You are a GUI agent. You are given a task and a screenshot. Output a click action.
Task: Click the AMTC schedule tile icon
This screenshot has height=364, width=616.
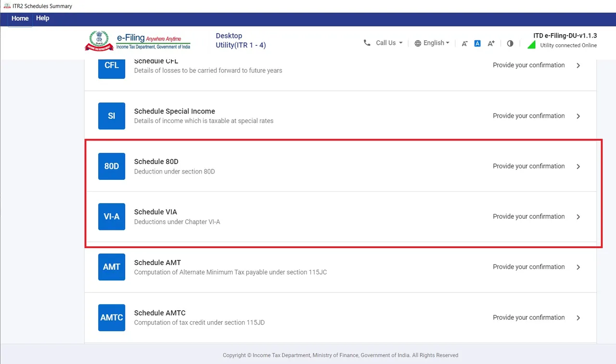(x=112, y=317)
